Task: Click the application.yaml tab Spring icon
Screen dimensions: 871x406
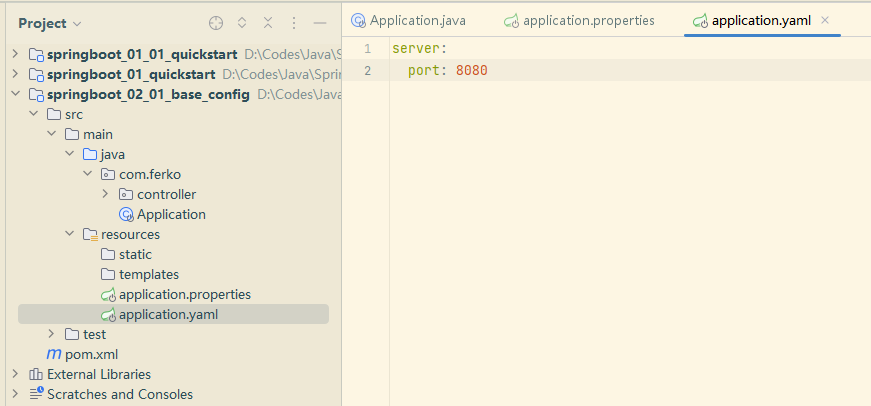Action: 700,21
